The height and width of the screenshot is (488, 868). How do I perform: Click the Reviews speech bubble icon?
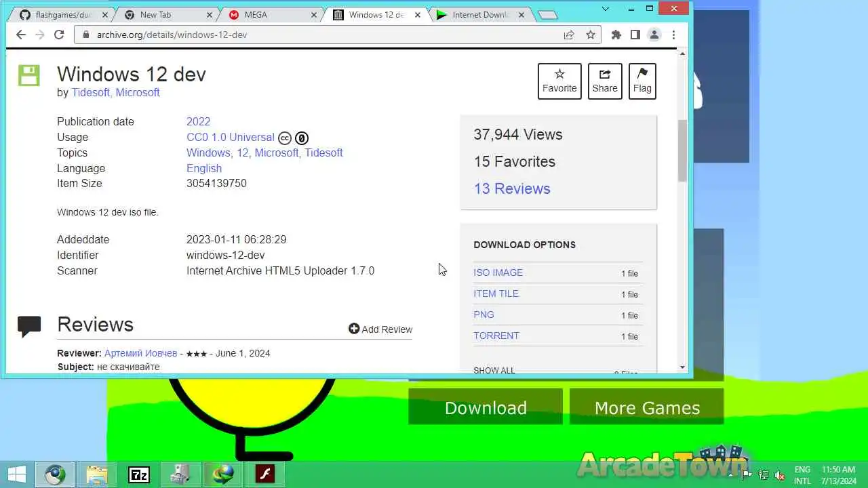[x=29, y=327]
